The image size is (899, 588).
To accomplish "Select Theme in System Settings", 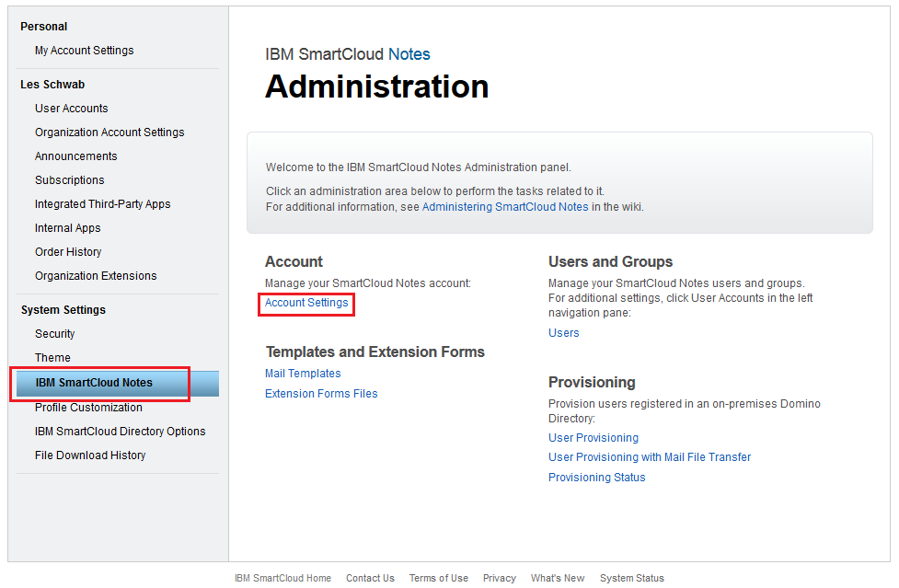I will click(x=52, y=358).
